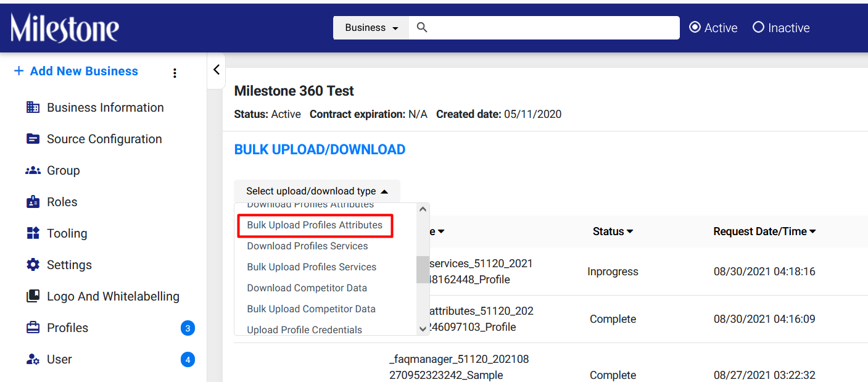This screenshot has width=868, height=382.
Task: Choose Download Profiles Services option
Action: [307, 246]
